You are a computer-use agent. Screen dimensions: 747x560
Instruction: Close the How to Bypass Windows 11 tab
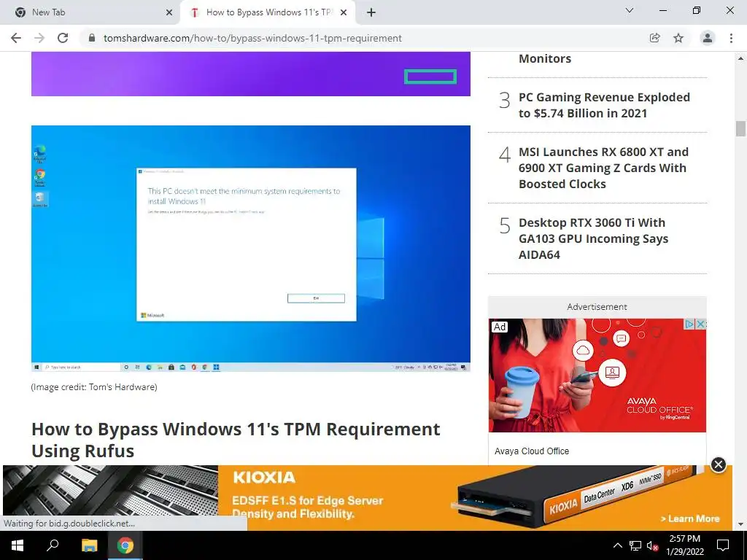point(344,12)
